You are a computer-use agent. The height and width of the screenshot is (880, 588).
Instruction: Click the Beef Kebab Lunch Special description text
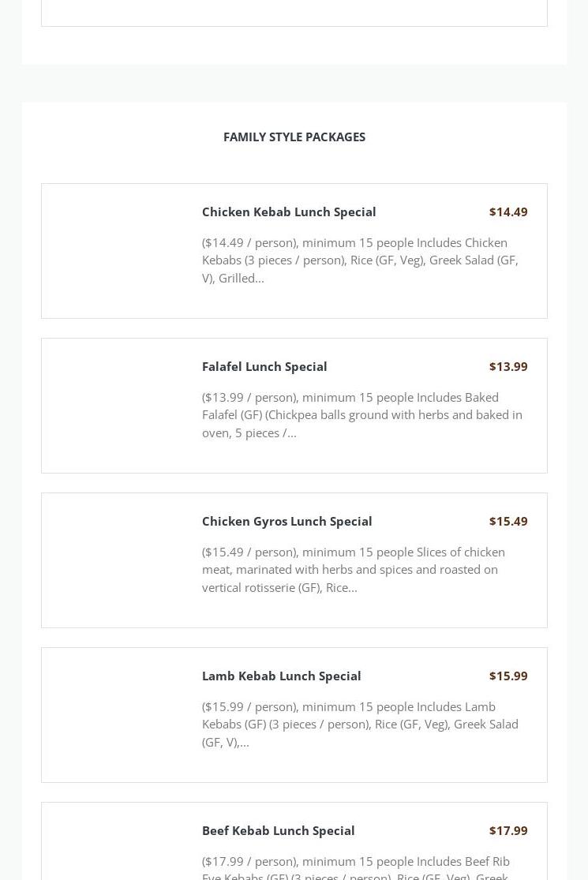tap(356, 867)
